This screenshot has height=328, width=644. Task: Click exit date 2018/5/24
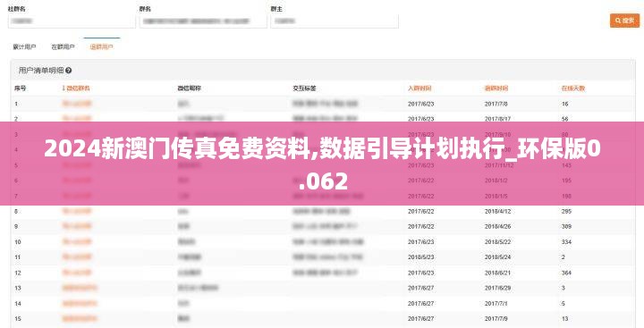pyautogui.click(x=497, y=257)
